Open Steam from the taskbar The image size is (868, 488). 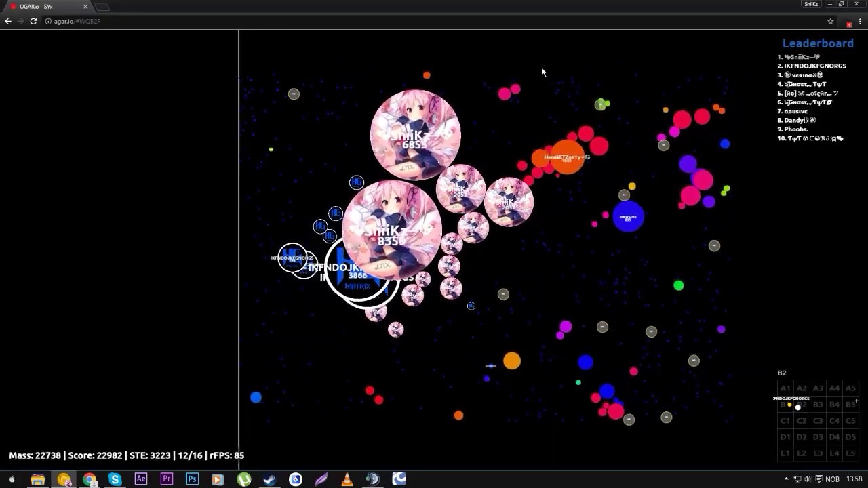(270, 479)
